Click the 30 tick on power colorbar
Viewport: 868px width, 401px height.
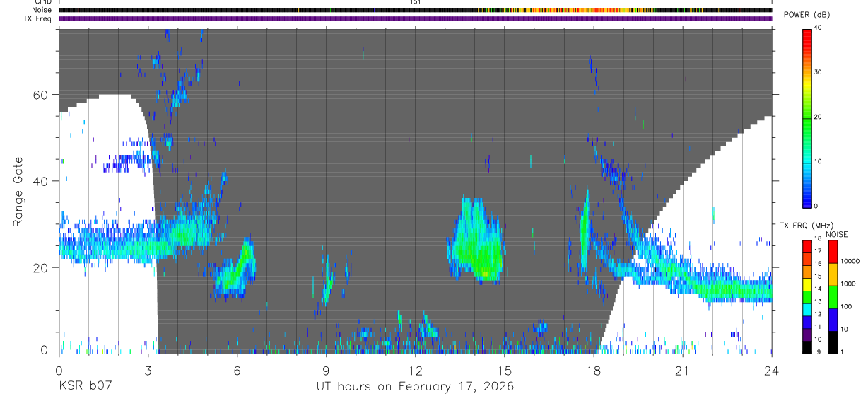(x=818, y=72)
